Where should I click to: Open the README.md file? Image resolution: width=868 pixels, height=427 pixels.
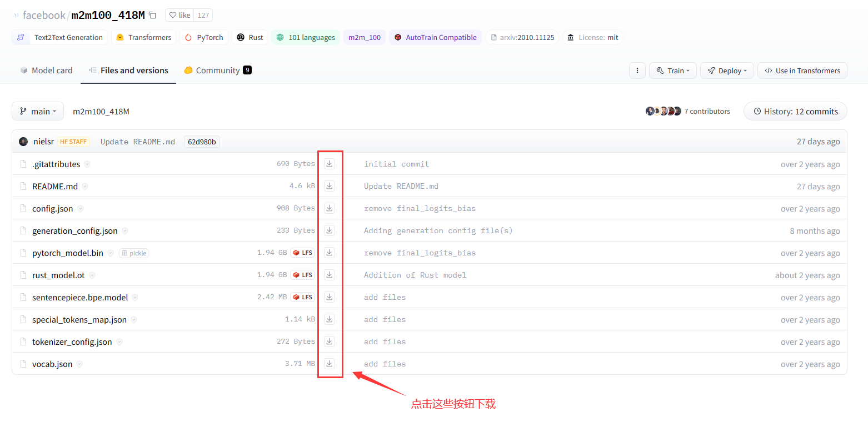point(55,187)
